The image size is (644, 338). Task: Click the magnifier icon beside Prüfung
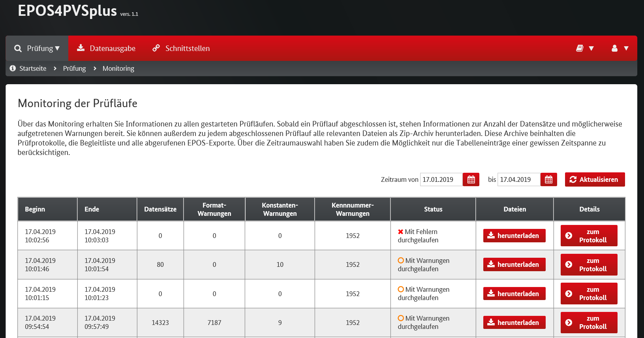(18, 49)
